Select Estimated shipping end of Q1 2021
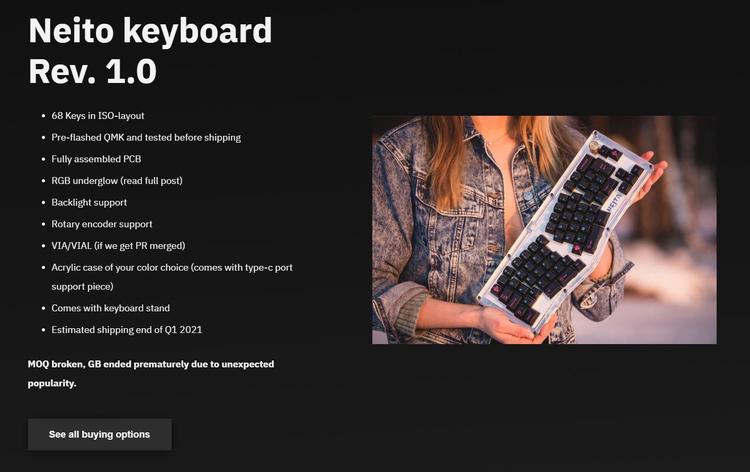750x472 pixels. [x=127, y=329]
